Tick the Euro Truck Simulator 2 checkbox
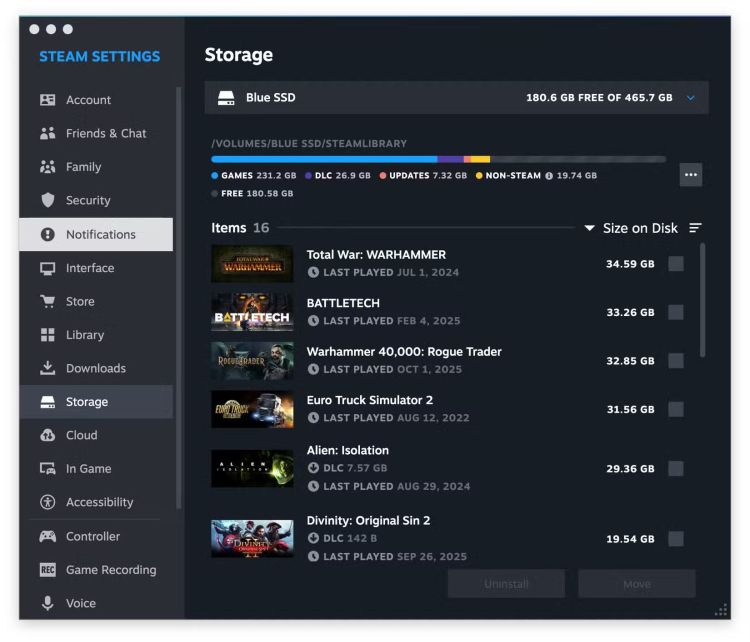Viewport: 750px width, 642px height. coord(676,409)
